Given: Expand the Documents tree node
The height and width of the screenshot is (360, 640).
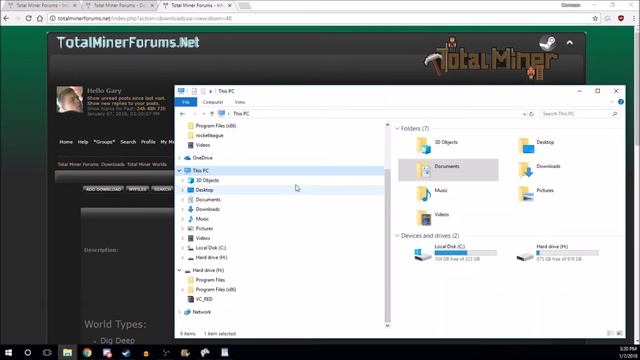Looking at the screenshot, I should pos(182,200).
